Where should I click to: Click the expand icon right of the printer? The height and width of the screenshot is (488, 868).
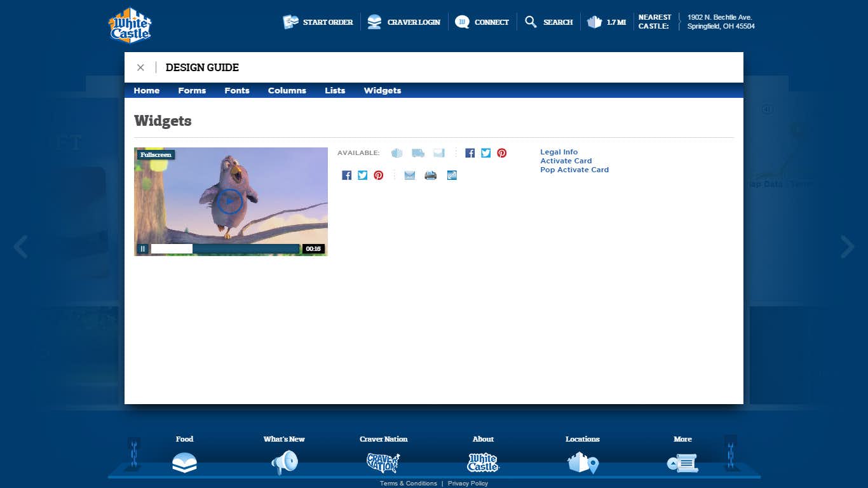click(x=452, y=175)
